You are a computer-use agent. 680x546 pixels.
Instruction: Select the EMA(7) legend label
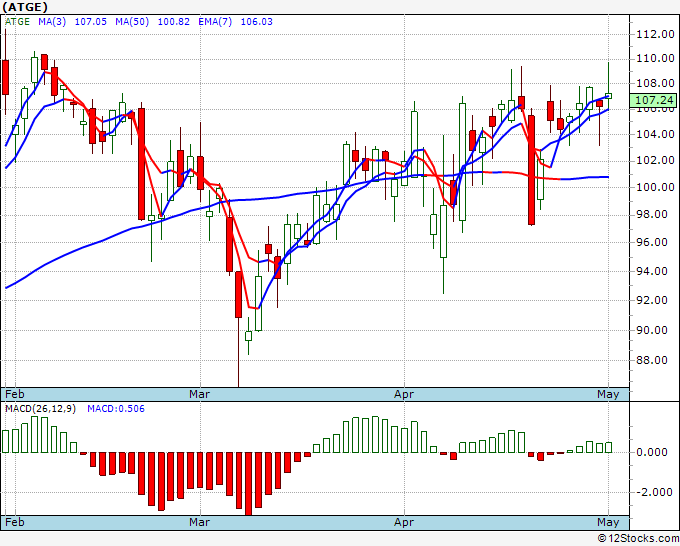(x=215, y=21)
